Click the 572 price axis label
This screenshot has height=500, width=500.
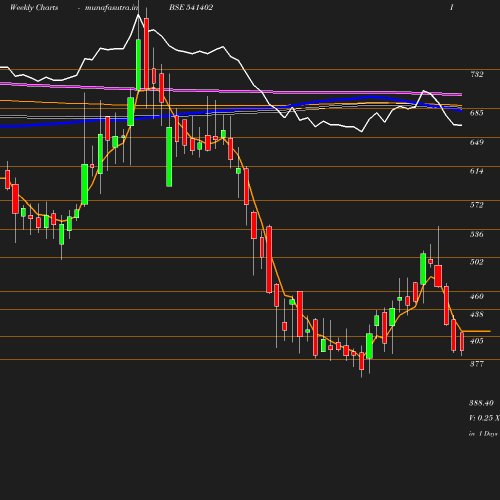coord(477,205)
